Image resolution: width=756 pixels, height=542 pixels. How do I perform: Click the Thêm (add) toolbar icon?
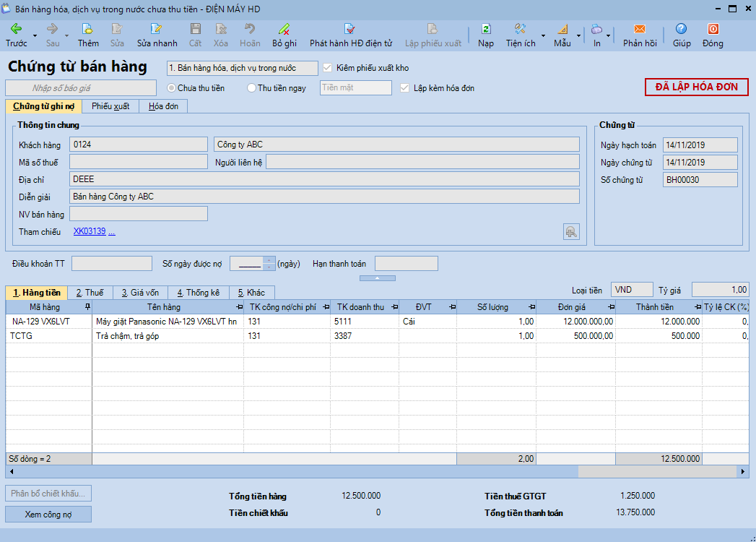88,29
